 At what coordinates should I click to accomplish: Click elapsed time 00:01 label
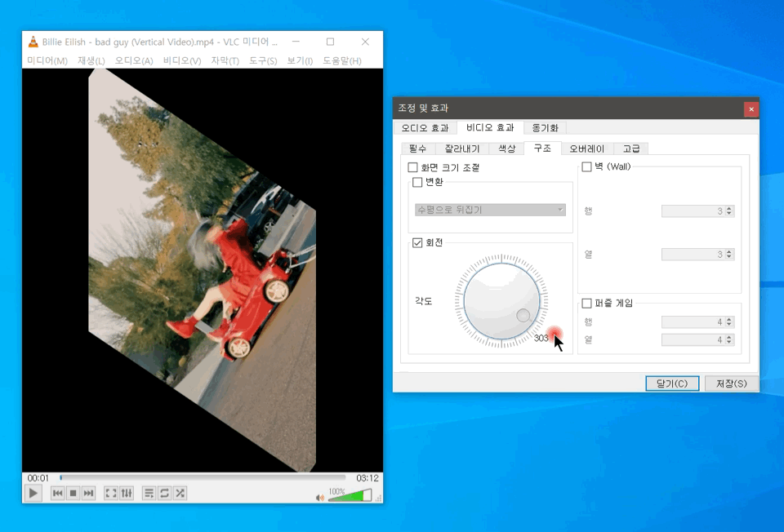38,478
